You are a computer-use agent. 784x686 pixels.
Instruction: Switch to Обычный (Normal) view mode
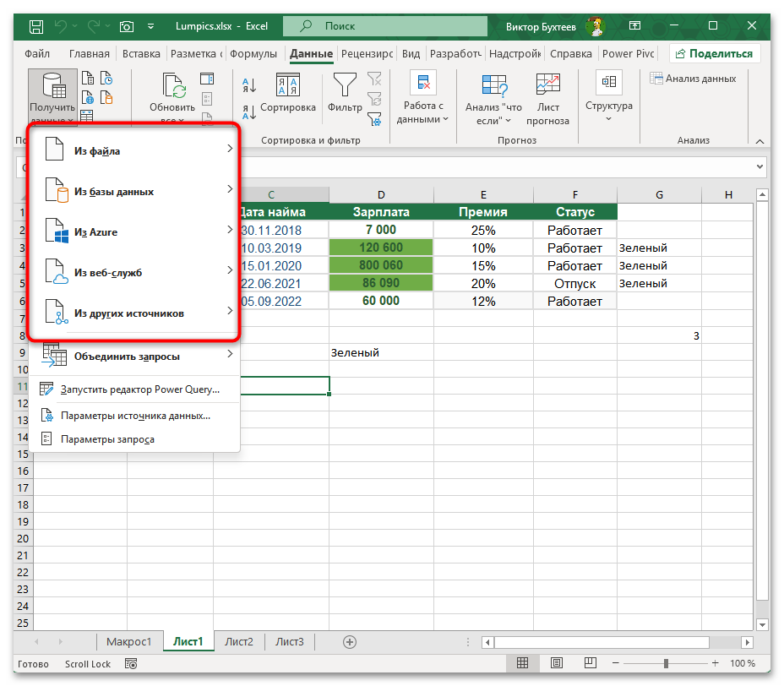pyautogui.click(x=522, y=663)
